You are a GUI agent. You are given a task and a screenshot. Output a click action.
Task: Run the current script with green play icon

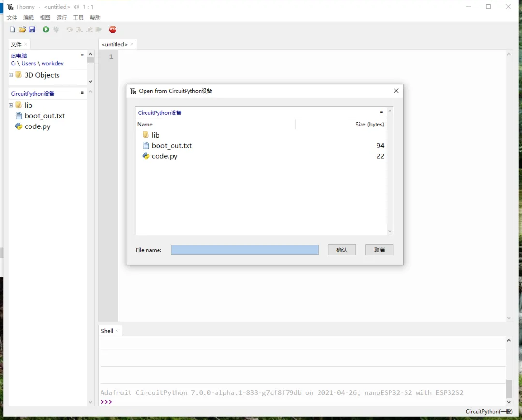46,29
